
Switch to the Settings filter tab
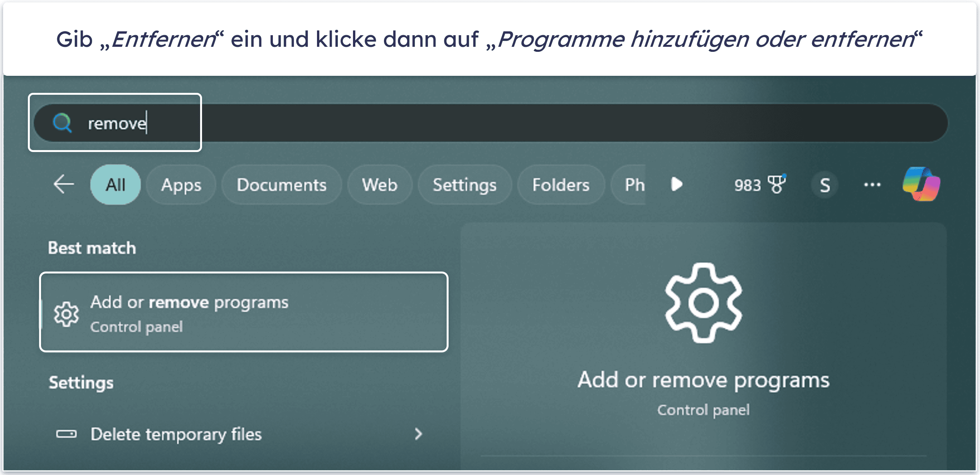[x=464, y=185]
